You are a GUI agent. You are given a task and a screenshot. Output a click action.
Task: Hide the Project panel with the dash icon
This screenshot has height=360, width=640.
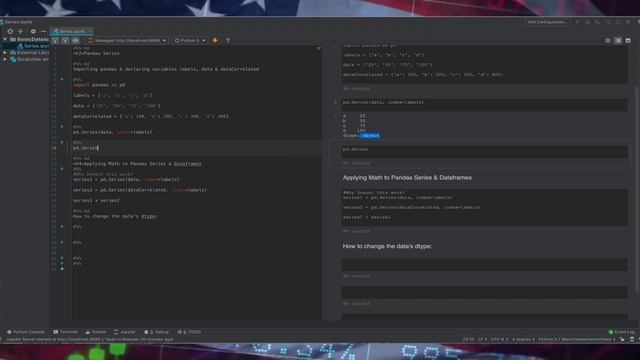[43, 31]
